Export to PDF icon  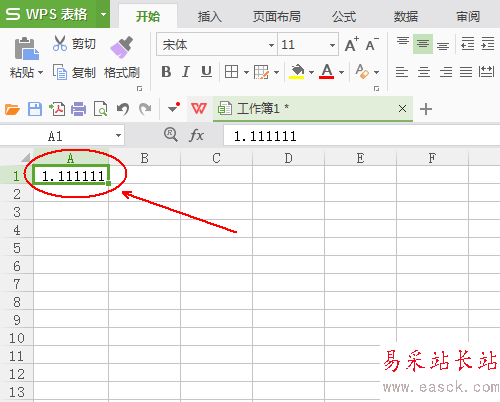pyautogui.click(x=57, y=109)
